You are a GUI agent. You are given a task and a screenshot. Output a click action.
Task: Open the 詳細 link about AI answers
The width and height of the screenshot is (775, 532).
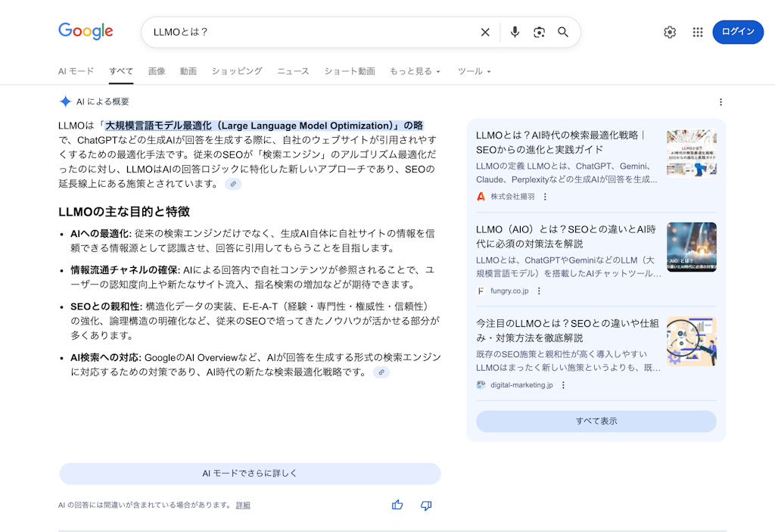pyautogui.click(x=241, y=505)
